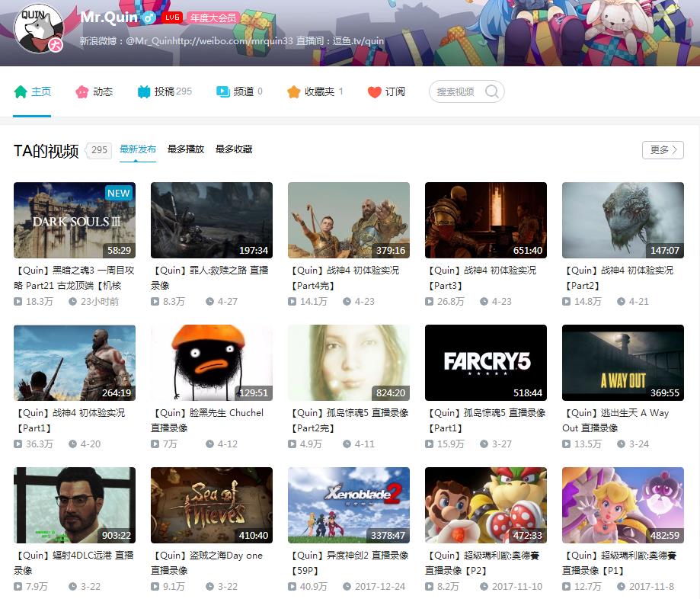Click title 罪人:救赎之路 直播录像

[x=209, y=278]
